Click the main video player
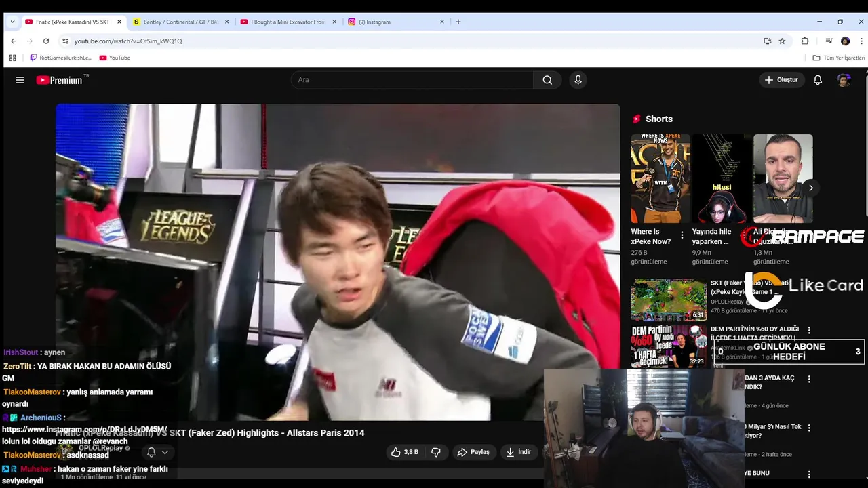The width and height of the screenshot is (868, 488). pos(338,262)
